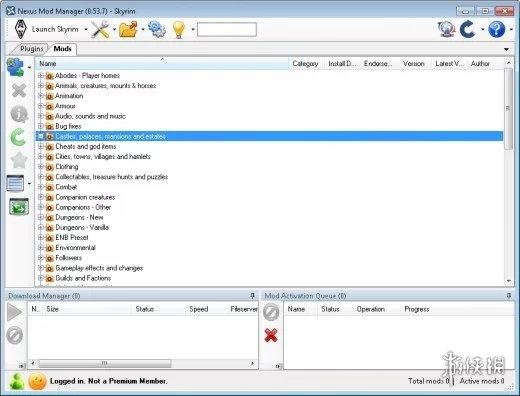
Task: Open settings via the gears icon
Action: pos(157,29)
